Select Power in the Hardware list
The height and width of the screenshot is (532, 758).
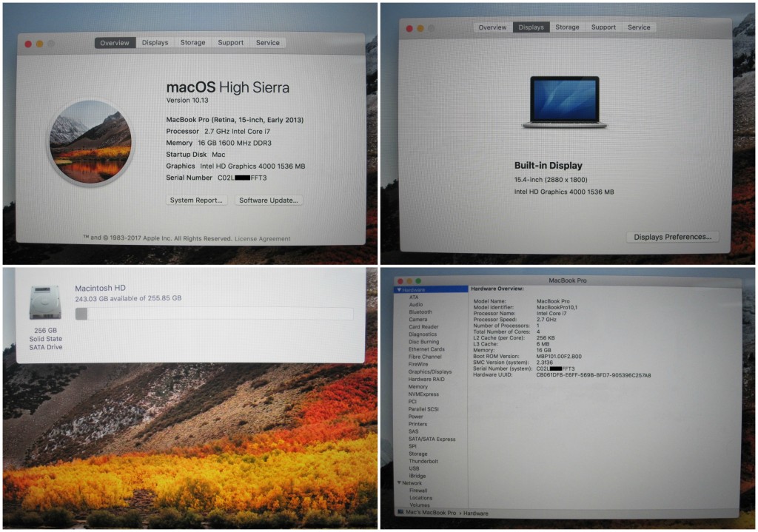point(416,417)
